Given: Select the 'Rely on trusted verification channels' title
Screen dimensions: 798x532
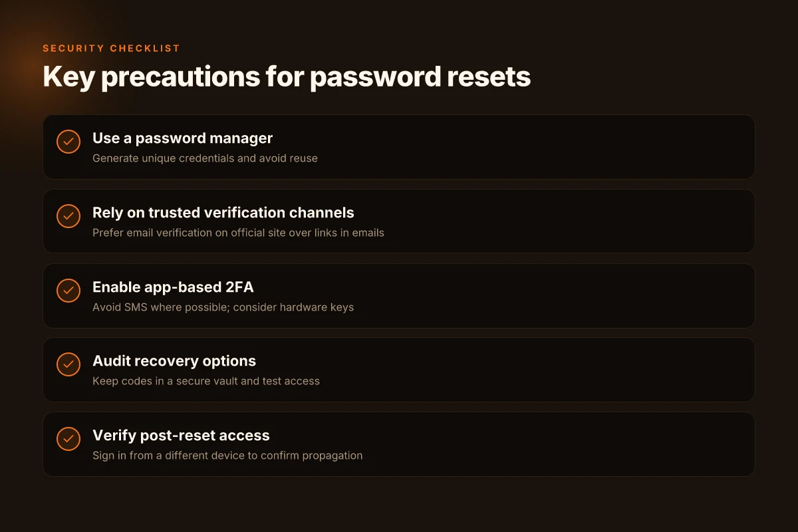Looking at the screenshot, I should [x=223, y=213].
